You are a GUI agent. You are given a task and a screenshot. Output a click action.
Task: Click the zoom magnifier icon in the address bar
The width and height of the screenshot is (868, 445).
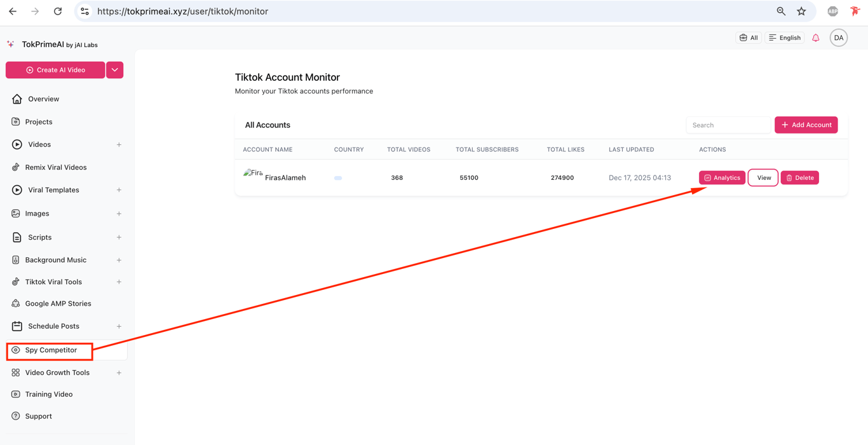pos(781,11)
